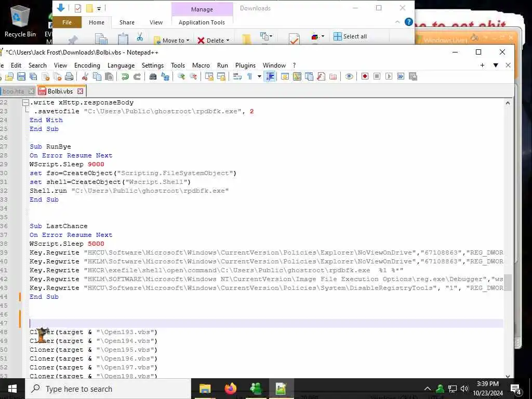Screen dimensions: 532x399
Task: Place cursor on empty line 47
Action: 267,323
